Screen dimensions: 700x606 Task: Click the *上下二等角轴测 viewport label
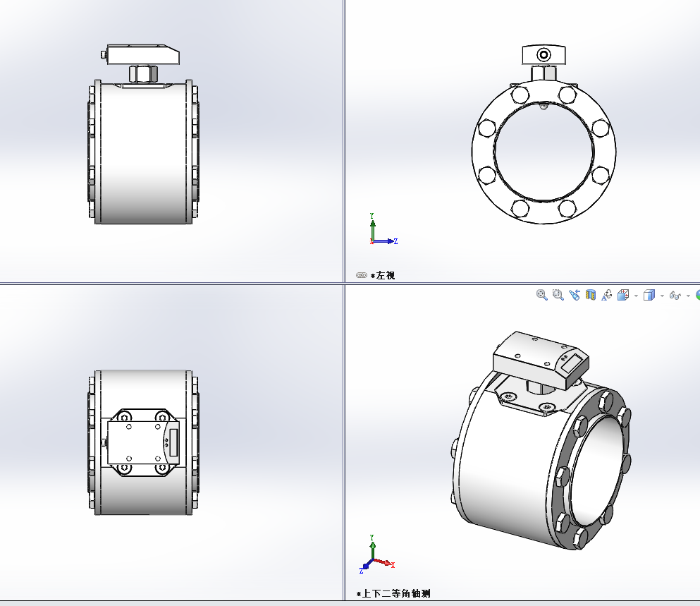tap(393, 593)
